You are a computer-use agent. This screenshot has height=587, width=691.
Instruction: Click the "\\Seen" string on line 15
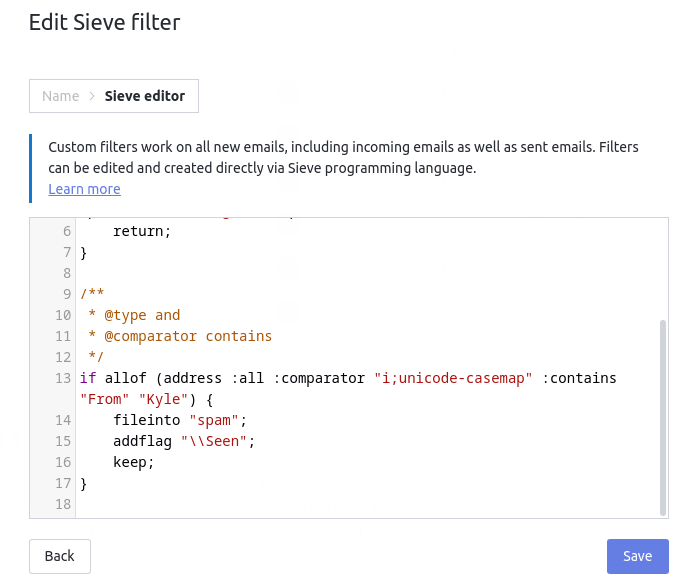[214, 441]
